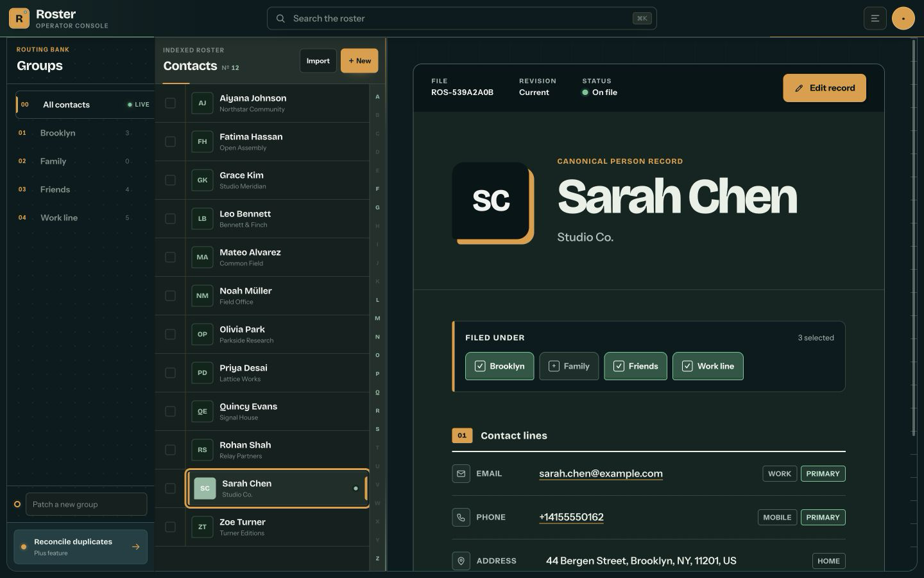Check the box beside Leo Bennett

pos(170,219)
